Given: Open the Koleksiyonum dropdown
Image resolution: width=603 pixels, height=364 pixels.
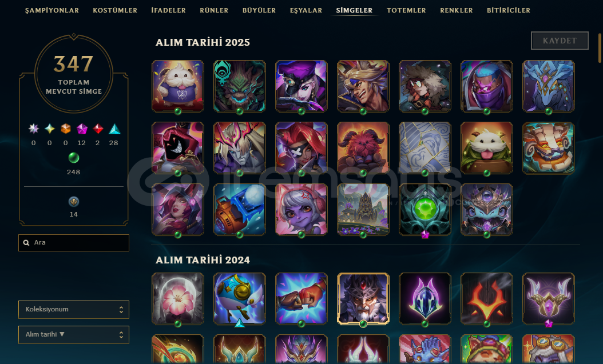Looking at the screenshot, I should 73,310.
